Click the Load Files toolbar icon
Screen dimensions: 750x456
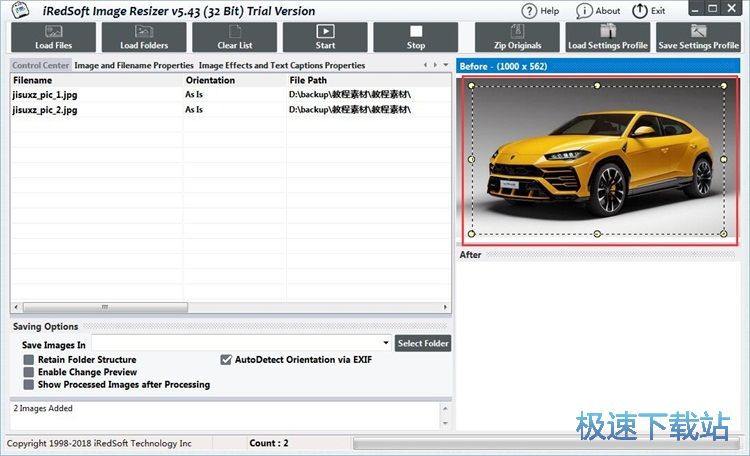53,37
